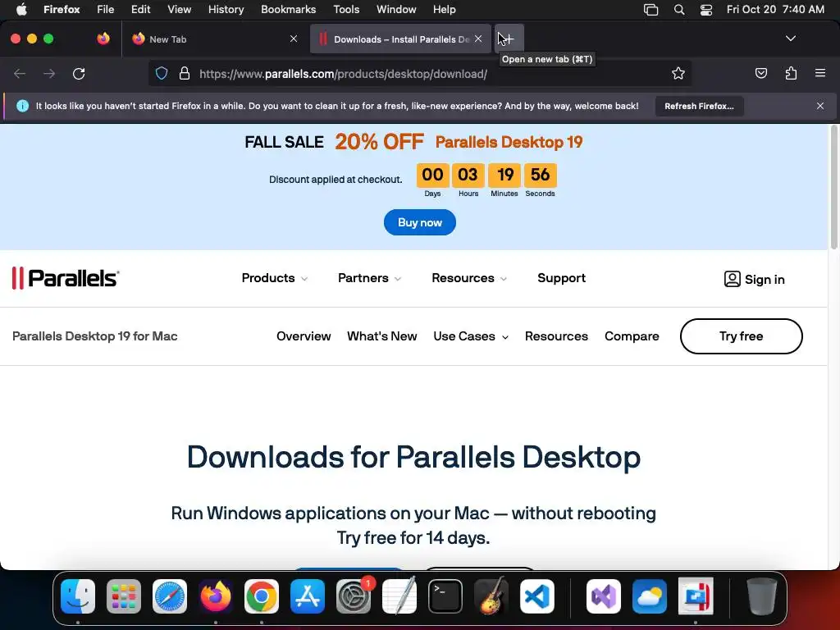Viewport: 840px width, 630px height.
Task: Open the Extensions puzzle icon
Action: pos(791,73)
